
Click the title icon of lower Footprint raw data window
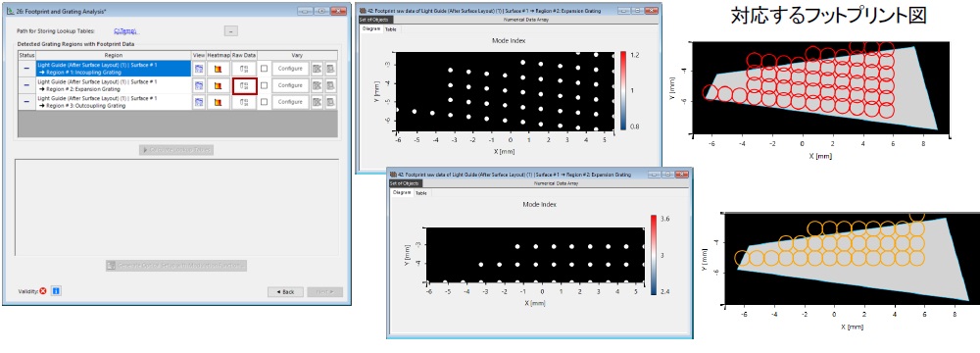(x=393, y=176)
